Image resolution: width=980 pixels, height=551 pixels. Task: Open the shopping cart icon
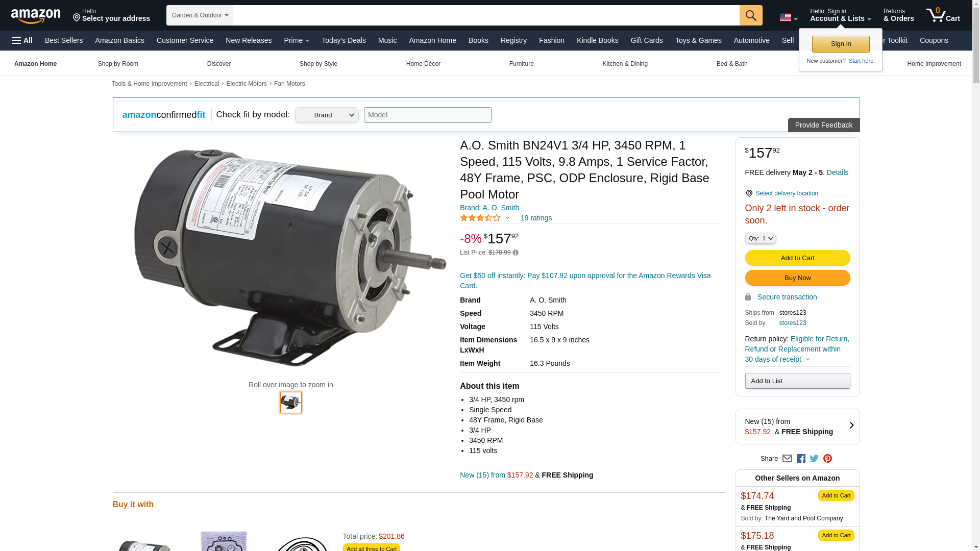(x=943, y=15)
